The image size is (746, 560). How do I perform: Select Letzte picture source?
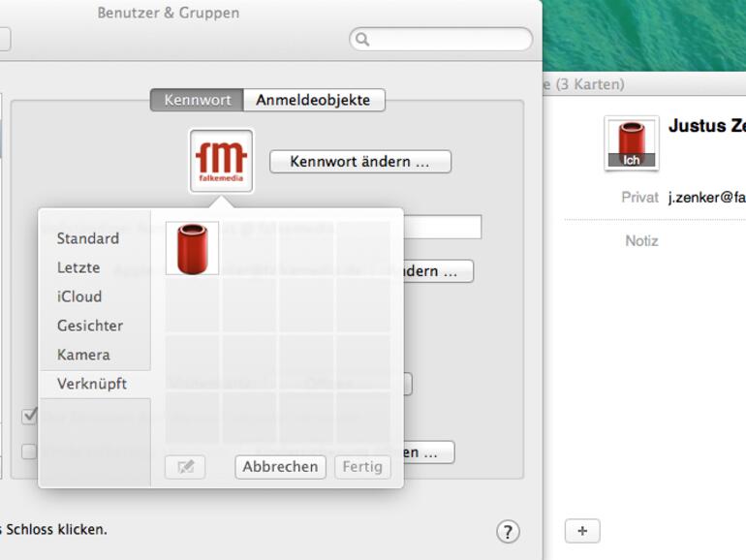(x=78, y=267)
